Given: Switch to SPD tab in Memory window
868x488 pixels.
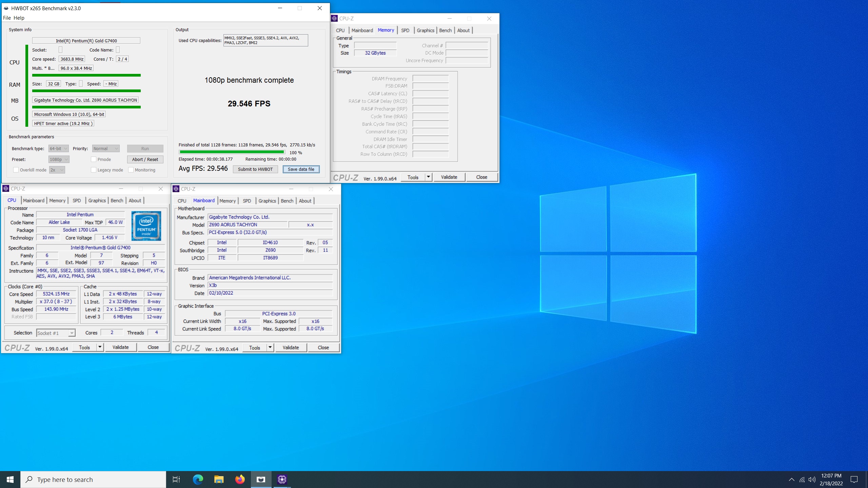Looking at the screenshot, I should (405, 30).
